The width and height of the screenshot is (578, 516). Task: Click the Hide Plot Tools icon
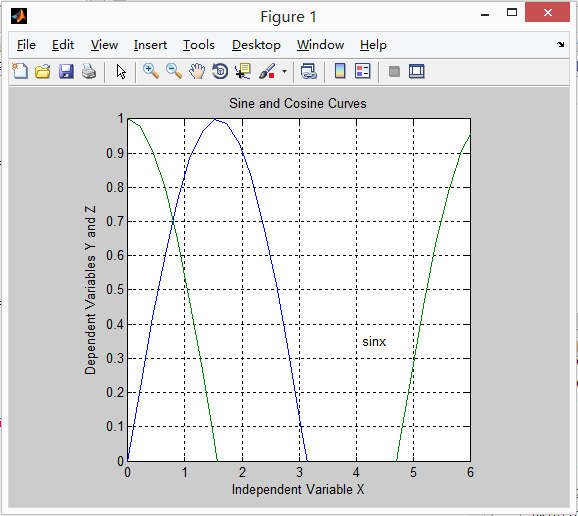pos(394,71)
